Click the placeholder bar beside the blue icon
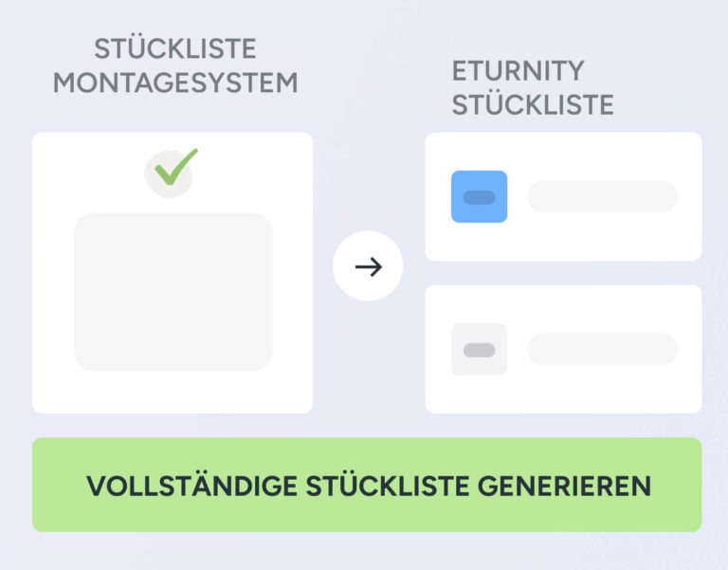The image size is (728, 570). point(602,196)
